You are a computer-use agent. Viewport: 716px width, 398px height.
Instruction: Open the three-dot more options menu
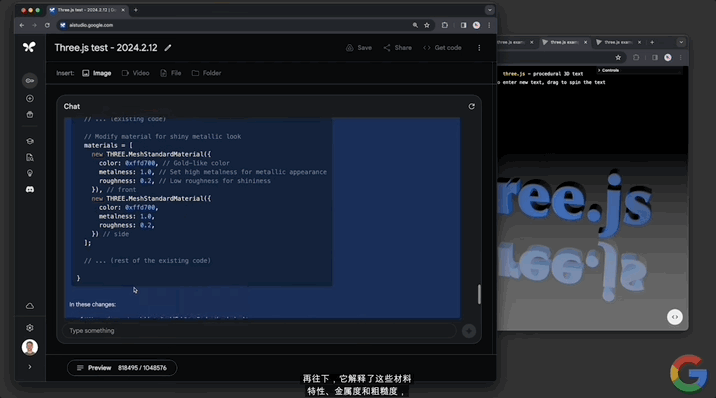pos(479,48)
